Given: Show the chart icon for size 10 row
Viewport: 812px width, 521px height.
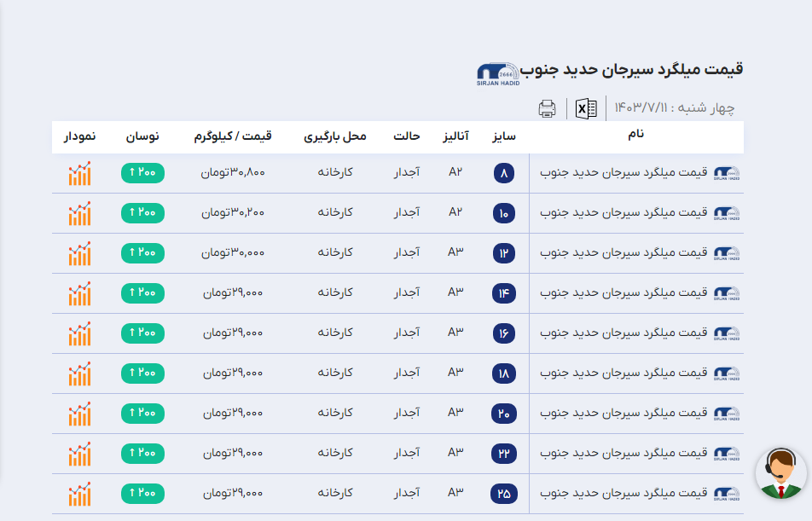Looking at the screenshot, I should [79, 213].
